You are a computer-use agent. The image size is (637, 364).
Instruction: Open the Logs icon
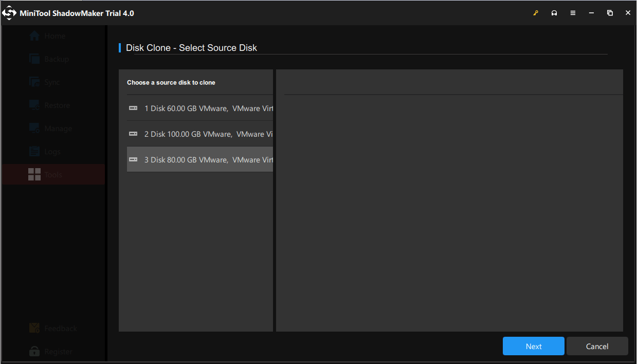click(x=35, y=151)
